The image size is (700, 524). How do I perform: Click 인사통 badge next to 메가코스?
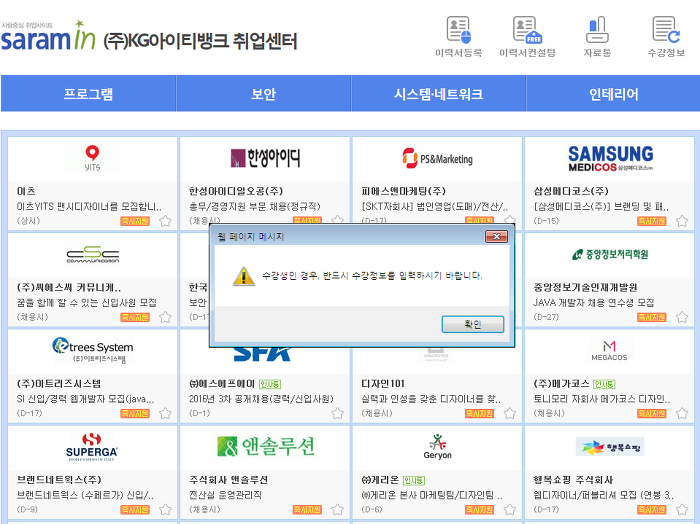coord(604,384)
